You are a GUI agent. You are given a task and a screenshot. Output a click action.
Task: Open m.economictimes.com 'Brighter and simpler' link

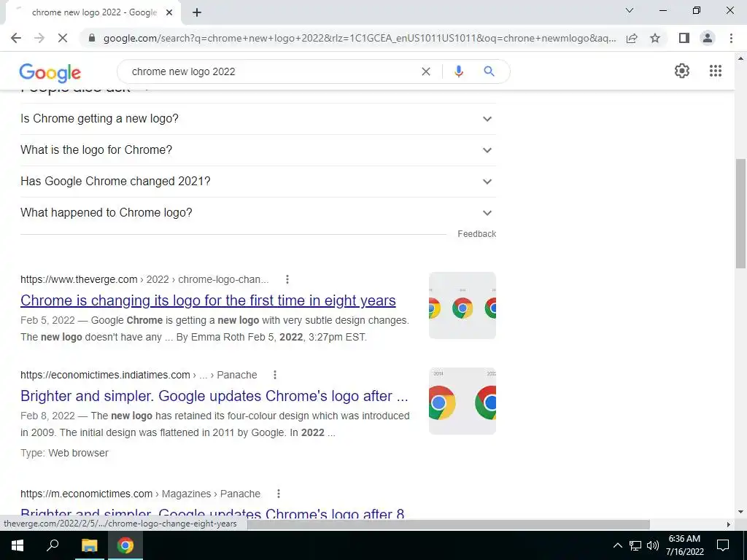click(212, 513)
